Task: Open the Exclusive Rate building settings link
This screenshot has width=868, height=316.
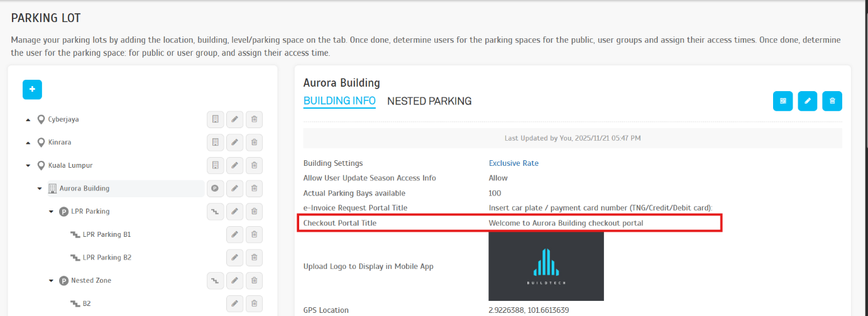Action: (x=514, y=163)
